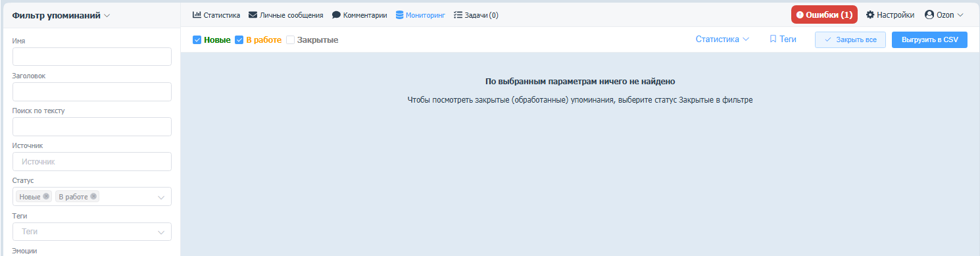Click the warning icon in Ошибки button
This screenshot has height=256, width=980.
800,14
